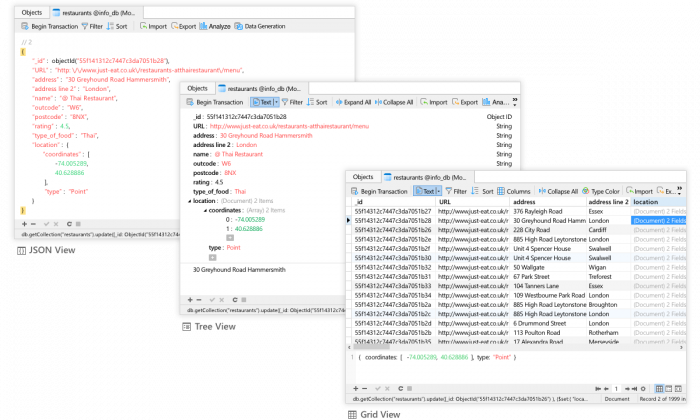Go to first record in Grid View navigator
This screenshot has width=700, height=420.
click(x=598, y=389)
